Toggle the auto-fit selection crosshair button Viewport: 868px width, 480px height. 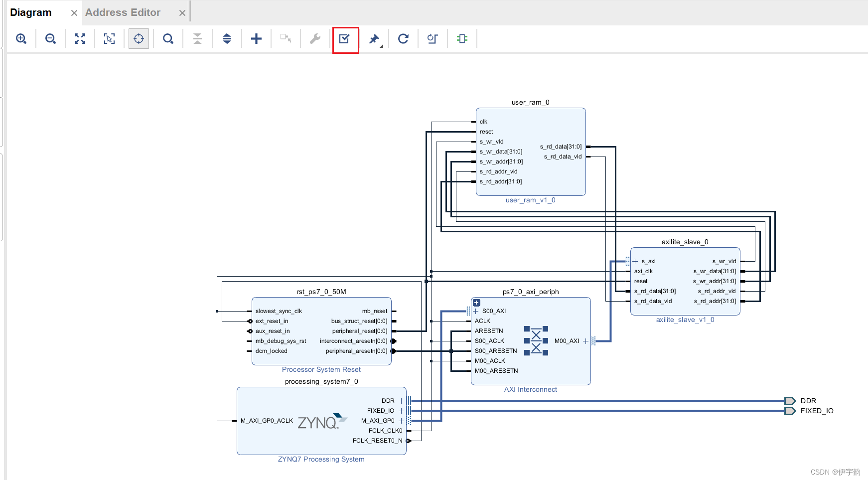coord(139,39)
